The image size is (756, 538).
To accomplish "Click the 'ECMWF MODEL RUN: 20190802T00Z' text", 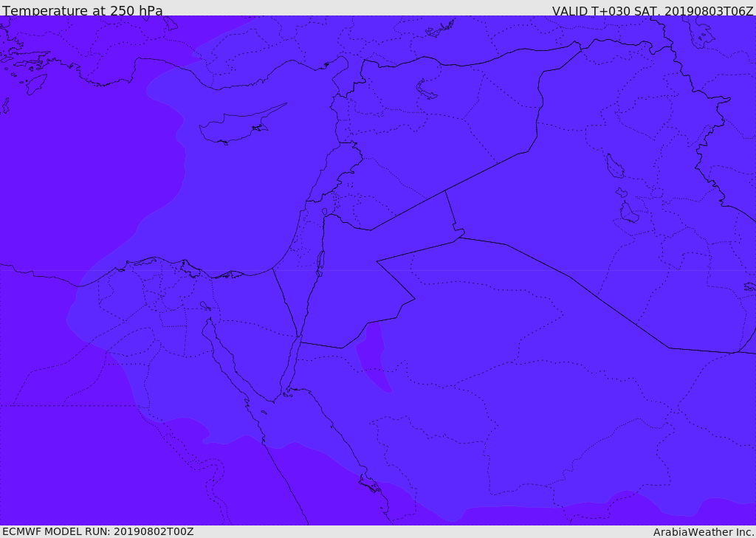I will point(98,531).
